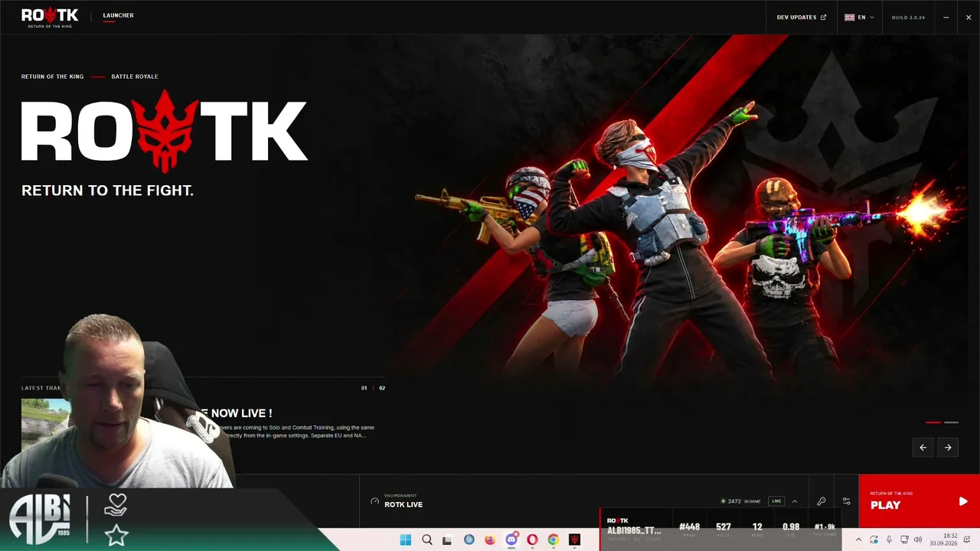
Task: Jump to news page 02
Action: pos(382,388)
